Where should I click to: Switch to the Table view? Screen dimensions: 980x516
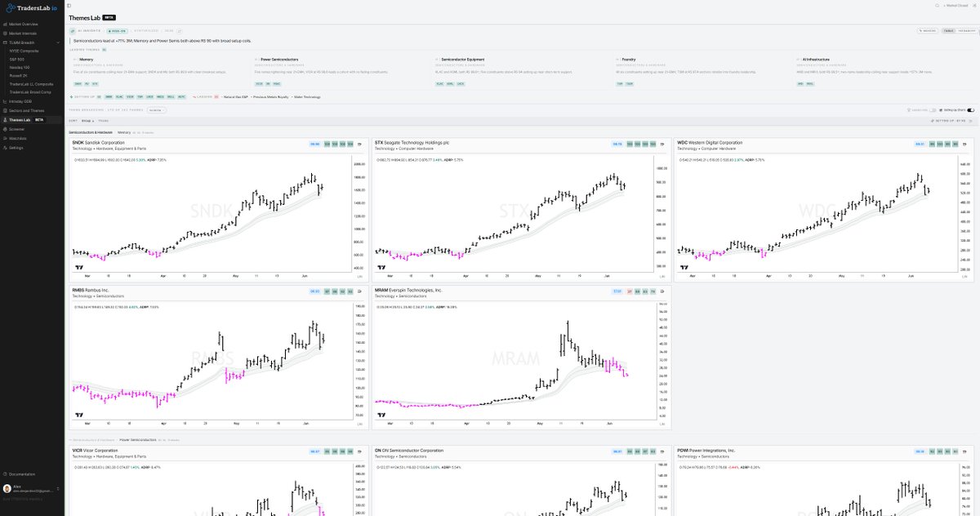948,31
